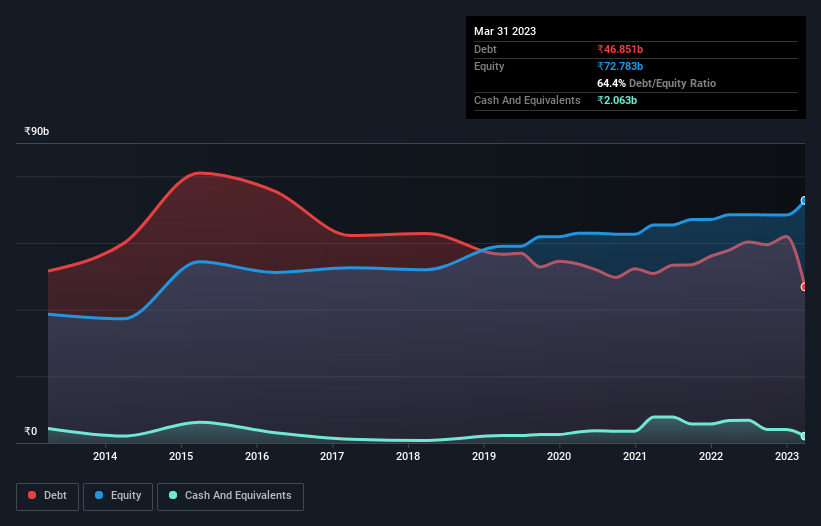Select the red Debt endpoint marker
The height and width of the screenshot is (526, 821).
tap(804, 287)
